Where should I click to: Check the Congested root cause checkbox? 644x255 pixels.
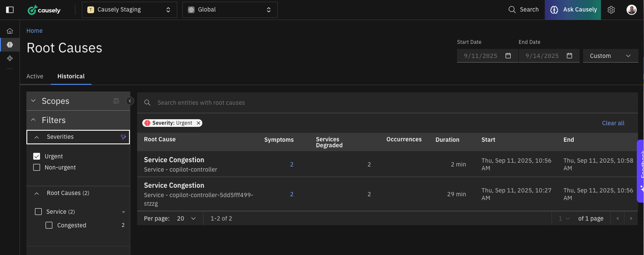tap(49, 225)
